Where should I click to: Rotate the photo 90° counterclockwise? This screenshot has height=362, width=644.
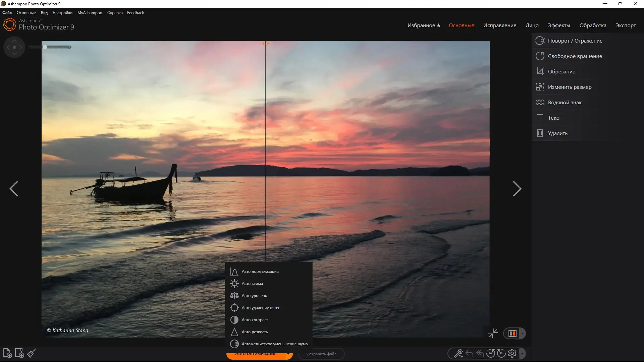coord(491,353)
